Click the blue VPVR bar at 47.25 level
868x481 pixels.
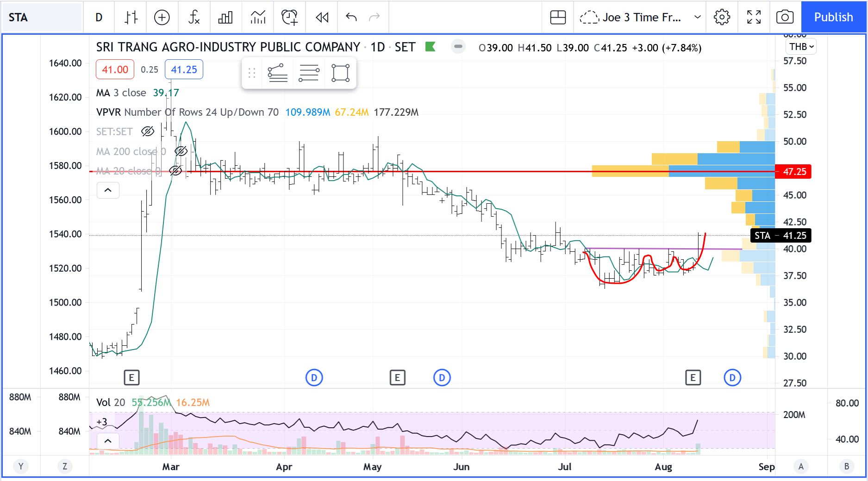tap(722, 171)
